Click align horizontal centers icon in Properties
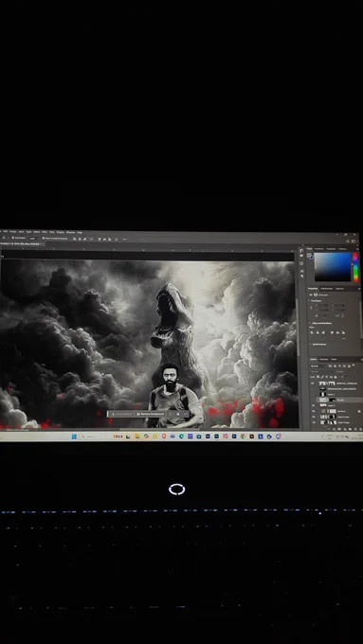The image size is (363, 644). point(318,332)
